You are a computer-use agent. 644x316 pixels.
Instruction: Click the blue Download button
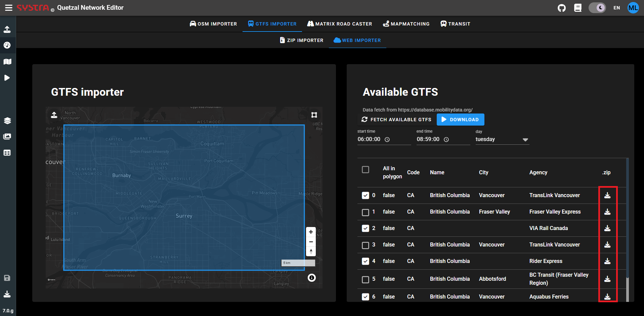(460, 120)
